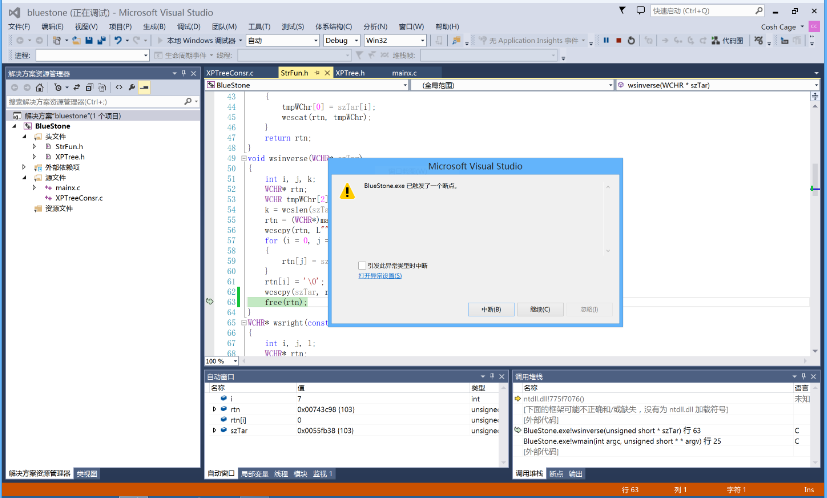Screen dimensions: 827x498
Task: Expand the szTar variable in Autos window
Action: pos(214,430)
